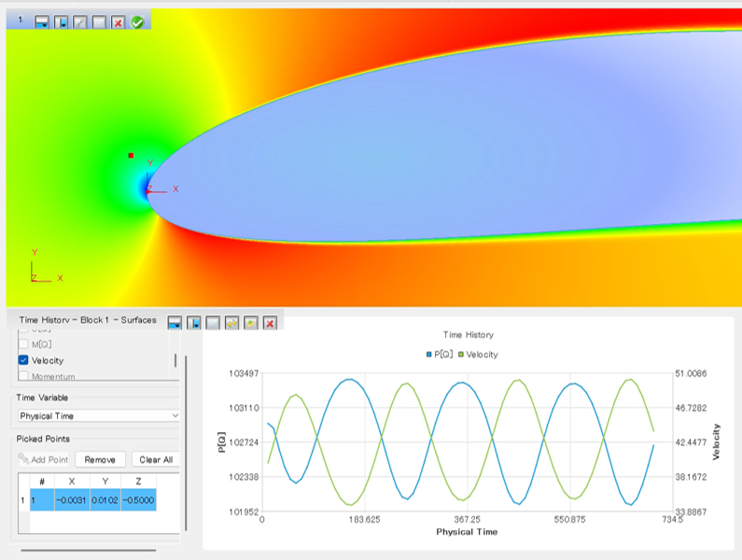Click the variable list scrollbar handle
Viewport: 742px width, 560px height.
click(x=175, y=360)
